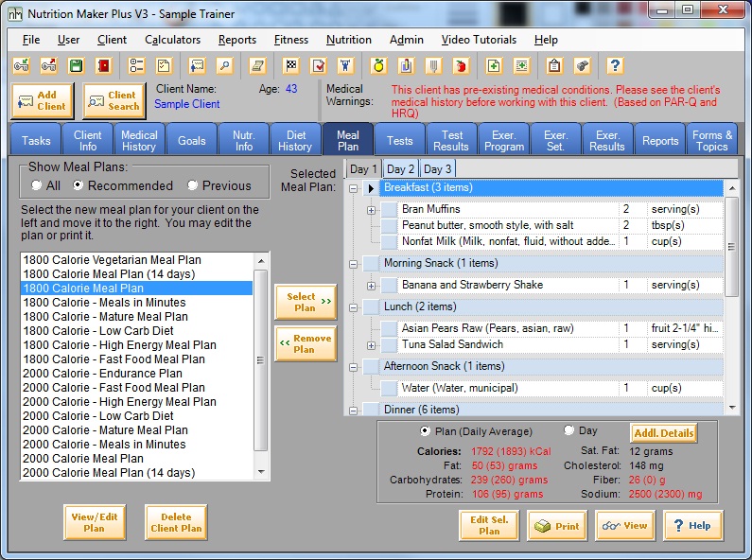Click selected meal plan scroll up arrow
Viewport: 752px width, 560px height.
click(732, 188)
